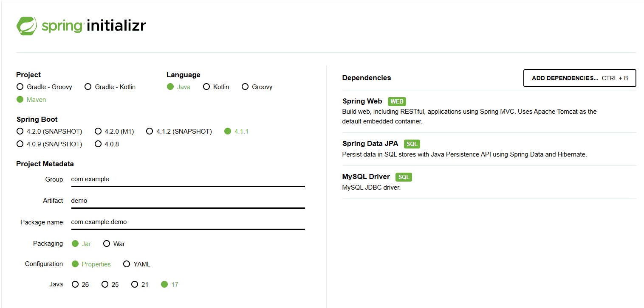Click the Packaging label
The height and width of the screenshot is (308, 644).
tap(48, 244)
